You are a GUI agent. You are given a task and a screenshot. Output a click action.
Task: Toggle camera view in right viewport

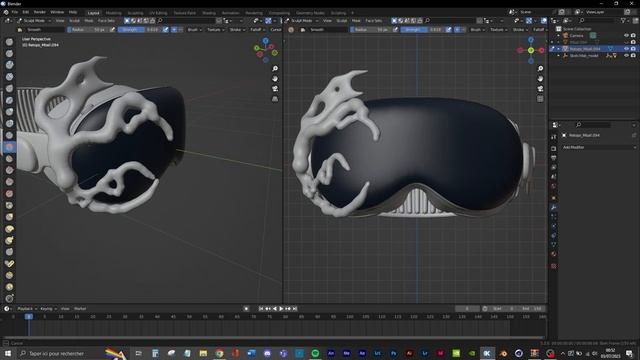click(540, 89)
